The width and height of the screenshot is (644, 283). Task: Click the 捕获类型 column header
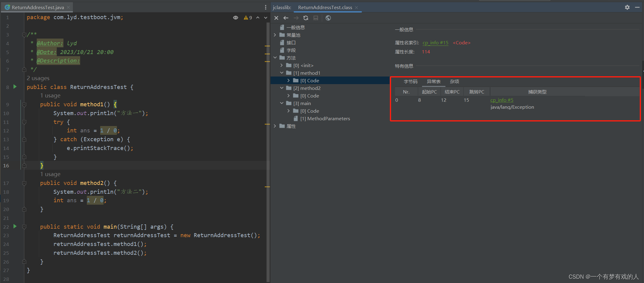click(x=537, y=92)
